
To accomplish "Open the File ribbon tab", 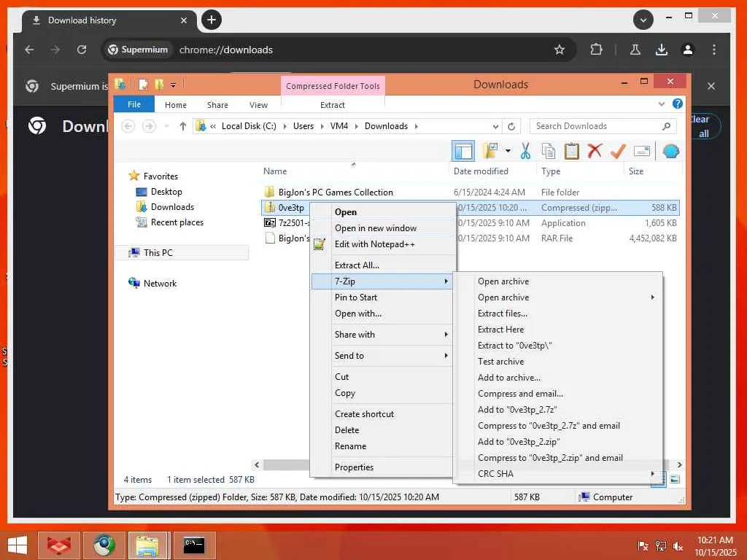I will pyautogui.click(x=134, y=104).
